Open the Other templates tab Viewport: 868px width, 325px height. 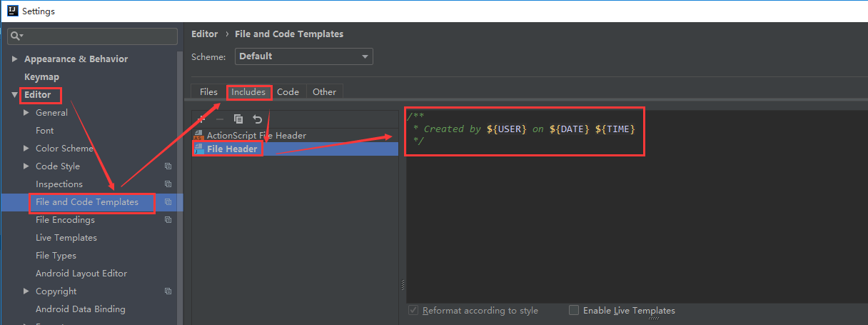[x=324, y=92]
